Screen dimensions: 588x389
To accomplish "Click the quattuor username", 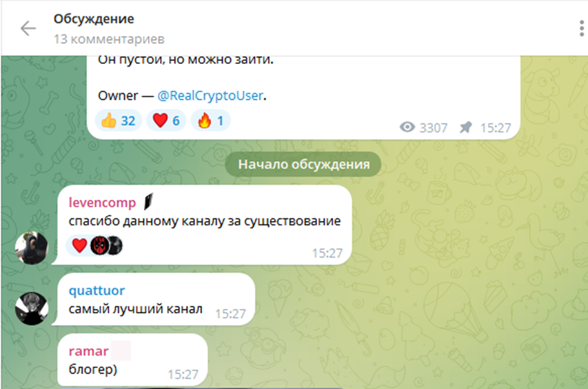I will pyautogui.click(x=97, y=291).
